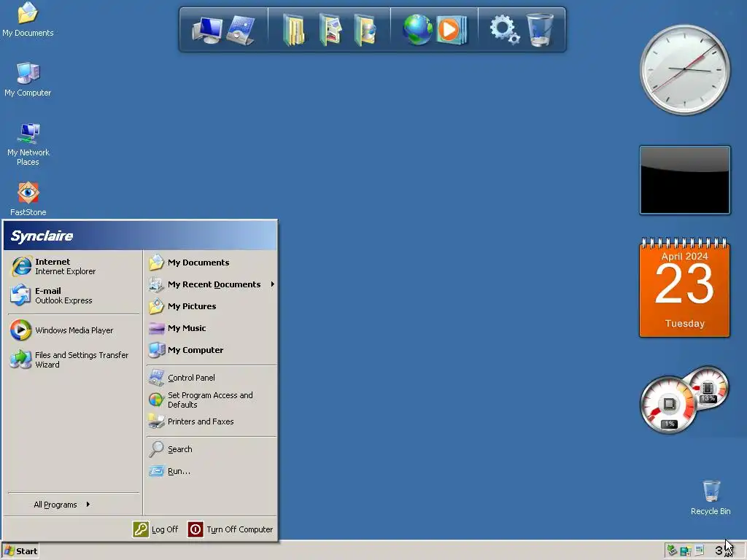The image size is (747, 560).
Task: Select the Recycle Bin desktop icon
Action: pos(711,498)
